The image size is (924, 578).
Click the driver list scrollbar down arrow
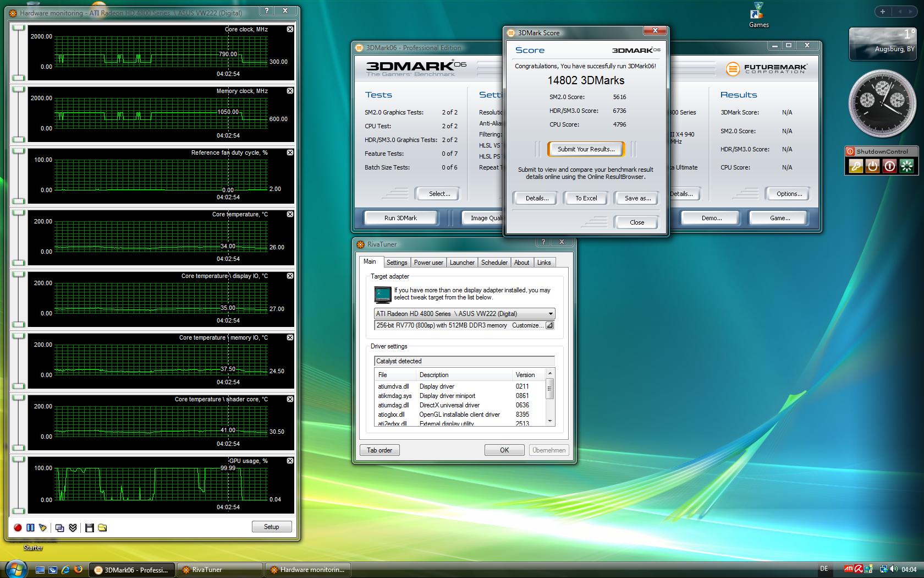pos(549,421)
